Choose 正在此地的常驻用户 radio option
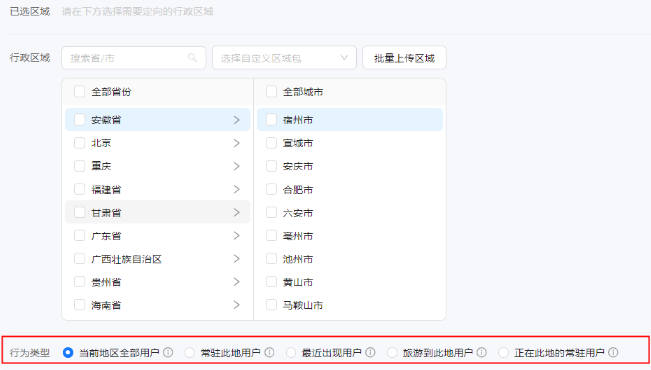 (503, 353)
